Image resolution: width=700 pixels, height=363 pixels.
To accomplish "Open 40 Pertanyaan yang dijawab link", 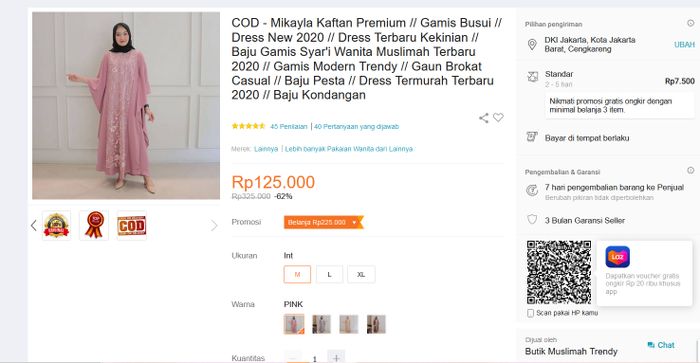I will tap(356, 127).
